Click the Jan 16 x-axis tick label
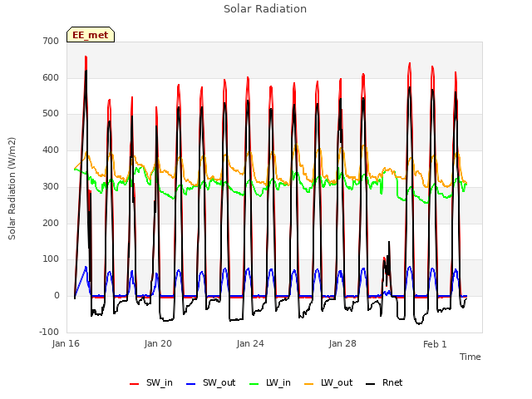The height and width of the screenshot is (399, 532). click(66, 343)
